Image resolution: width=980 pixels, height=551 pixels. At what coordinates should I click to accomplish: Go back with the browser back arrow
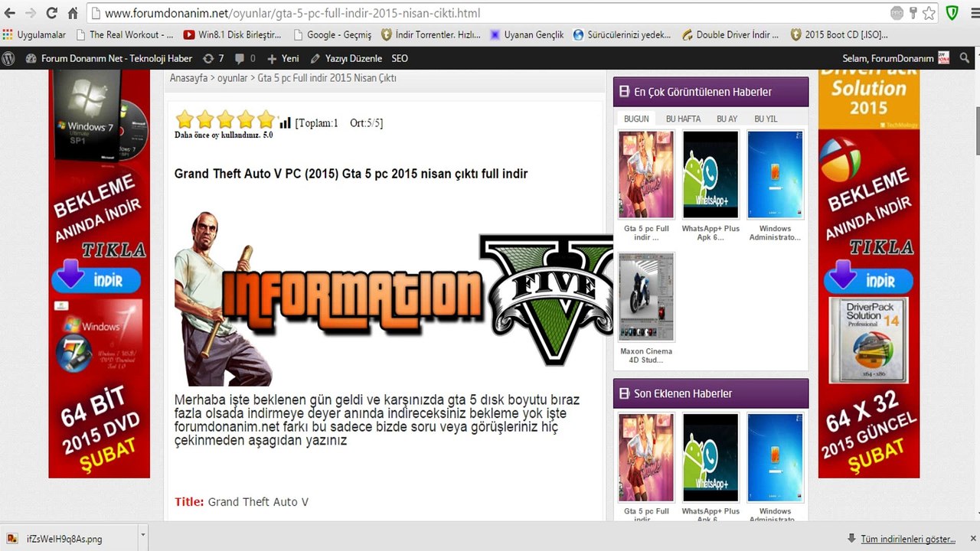pyautogui.click(x=10, y=13)
